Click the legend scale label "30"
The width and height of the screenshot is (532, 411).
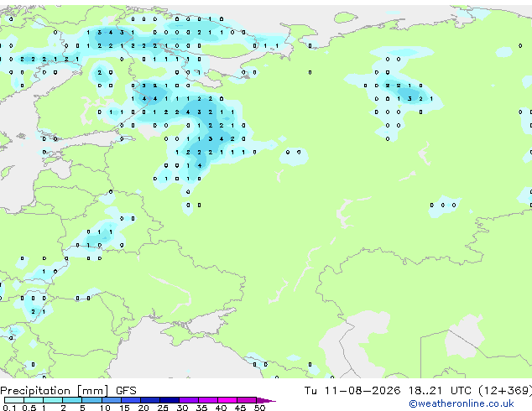pos(182,408)
